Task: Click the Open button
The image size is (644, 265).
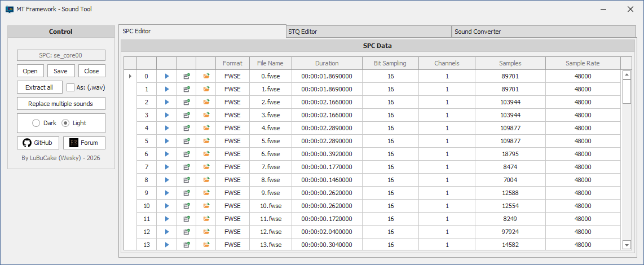Action: [30, 70]
